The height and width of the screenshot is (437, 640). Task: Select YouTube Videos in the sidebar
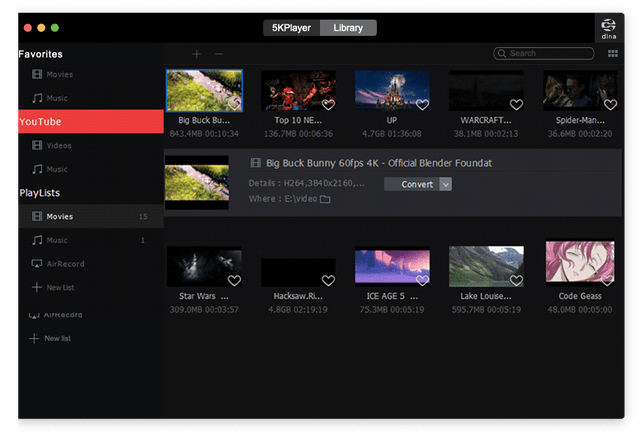coord(60,145)
